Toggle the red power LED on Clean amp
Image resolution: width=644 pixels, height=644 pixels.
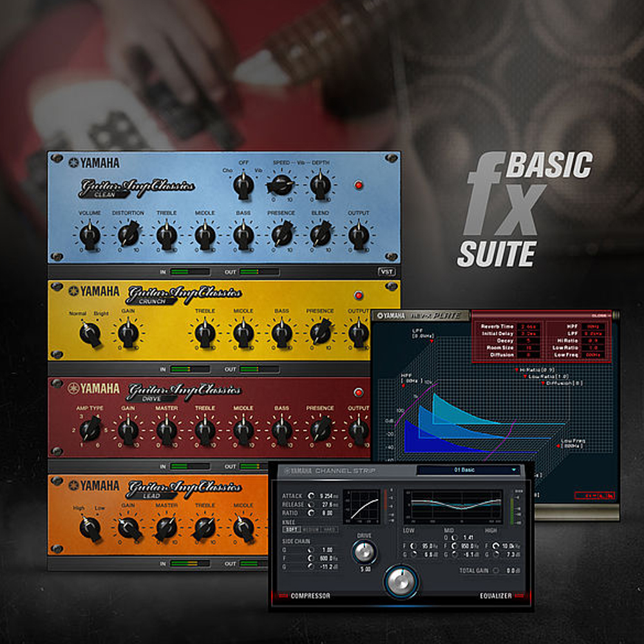point(359,185)
